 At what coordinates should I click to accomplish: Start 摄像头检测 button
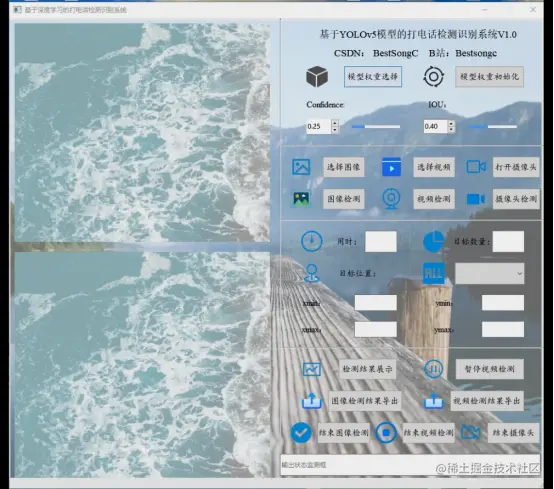coord(516,199)
